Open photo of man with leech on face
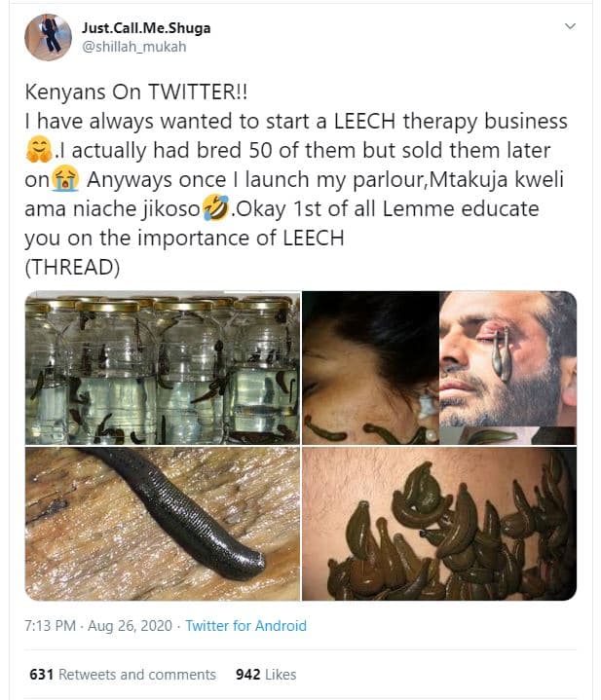Viewport: 601px width, 700px height. point(507,367)
